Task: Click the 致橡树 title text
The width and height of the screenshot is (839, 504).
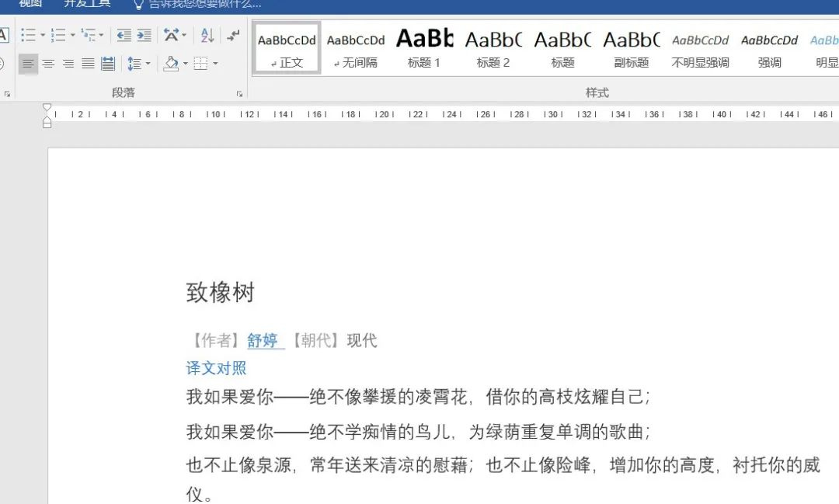Action: coord(221,293)
